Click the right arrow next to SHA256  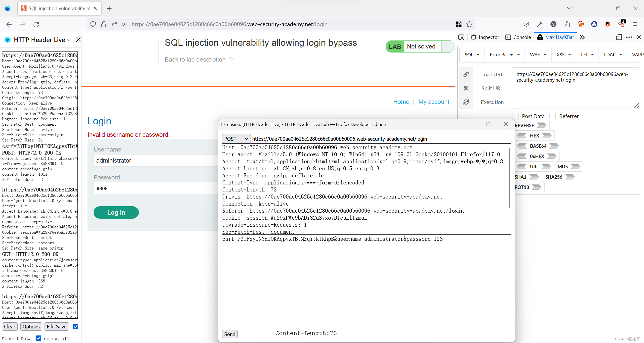pos(570,177)
